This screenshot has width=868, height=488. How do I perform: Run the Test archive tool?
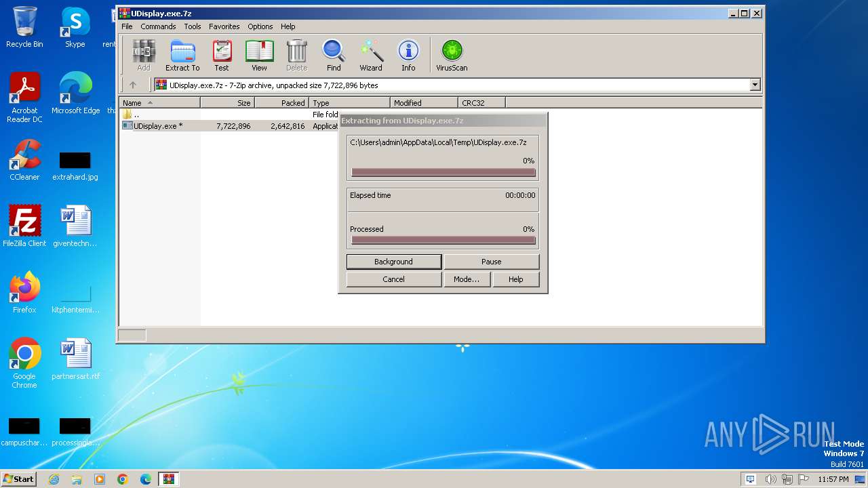point(222,56)
